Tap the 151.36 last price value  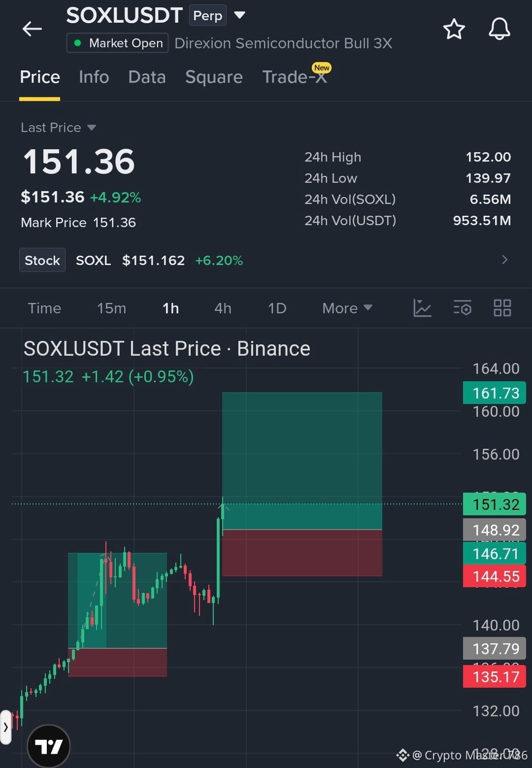(x=79, y=162)
